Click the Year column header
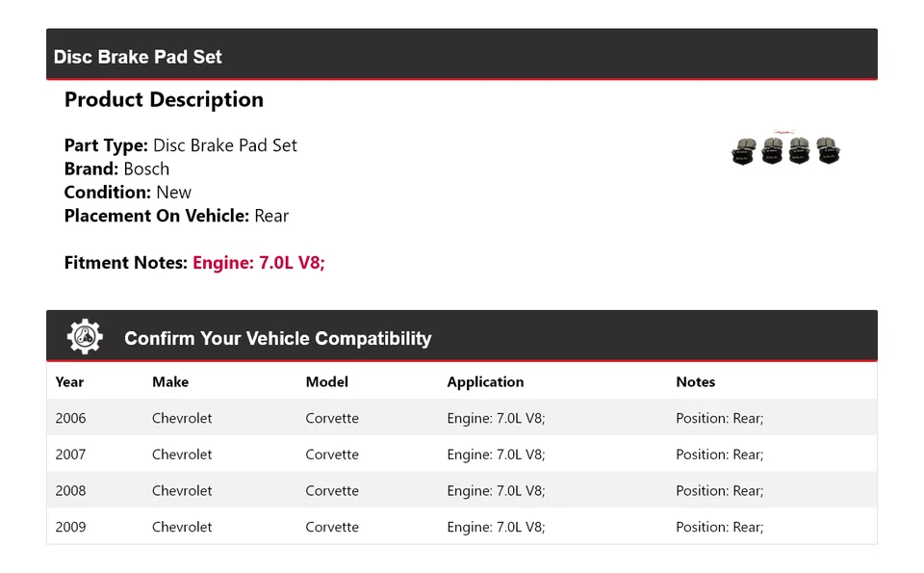 (69, 382)
